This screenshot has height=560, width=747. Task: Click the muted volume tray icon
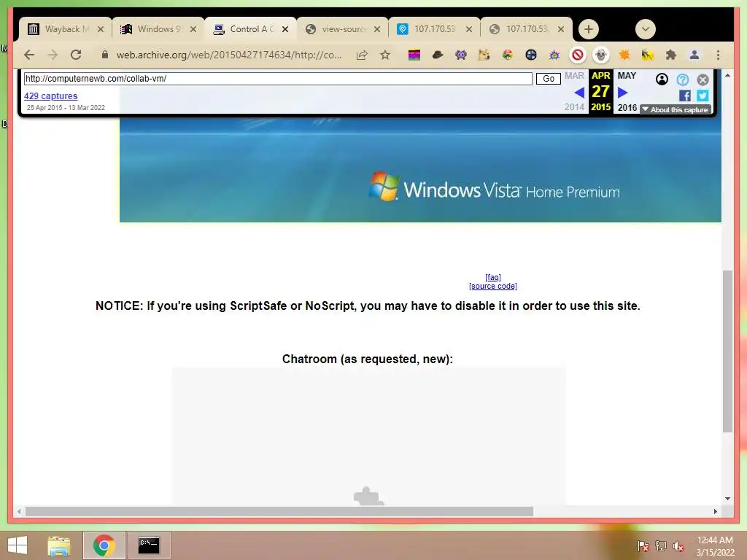coord(678,546)
